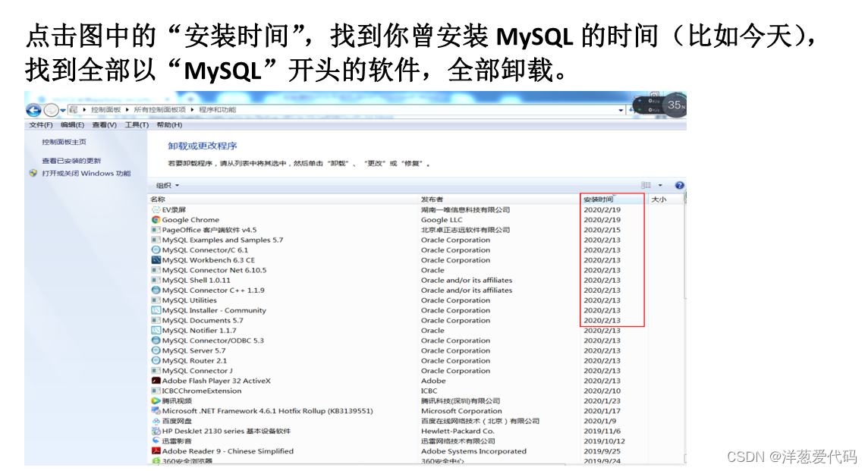Click the 2020/1/23 install date cell

(602, 400)
